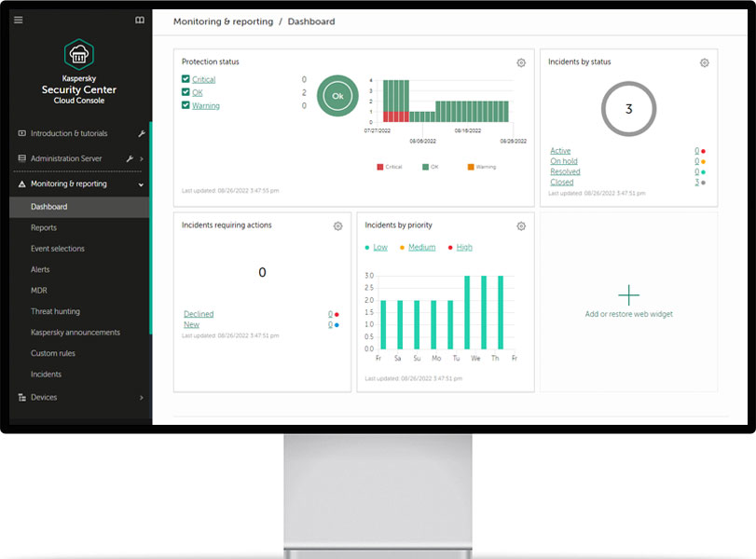The height and width of the screenshot is (559, 756).
Task: Open the book documentation icon
Action: (x=139, y=20)
